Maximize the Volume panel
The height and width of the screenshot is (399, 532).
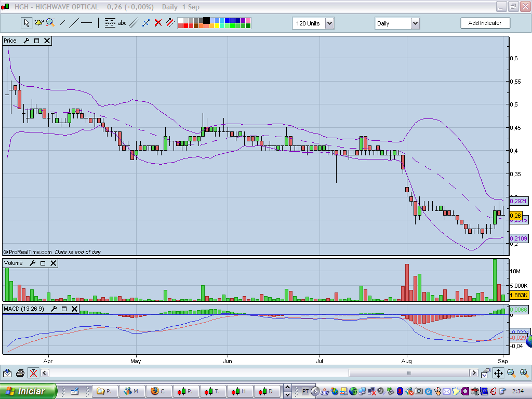43,263
